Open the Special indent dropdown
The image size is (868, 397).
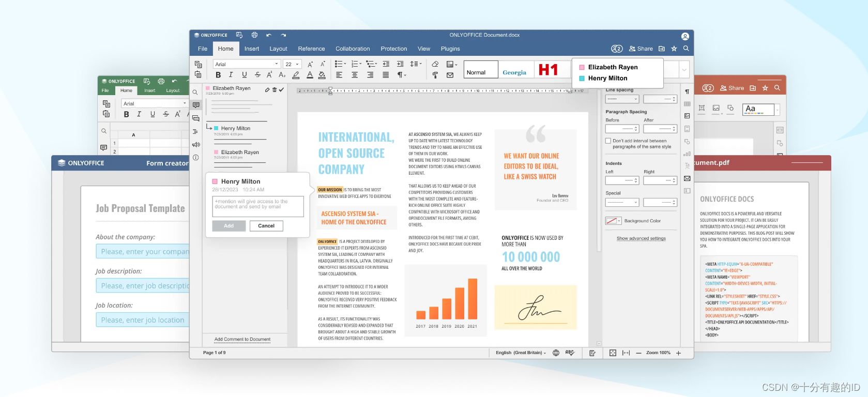(x=622, y=202)
